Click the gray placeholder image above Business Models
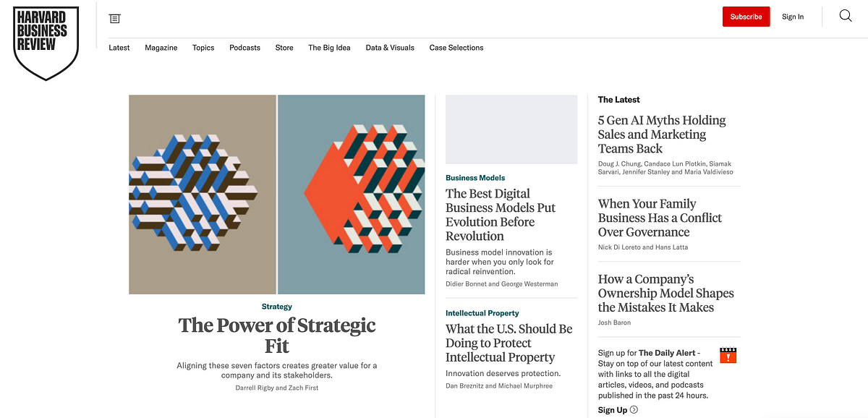 [x=511, y=129]
